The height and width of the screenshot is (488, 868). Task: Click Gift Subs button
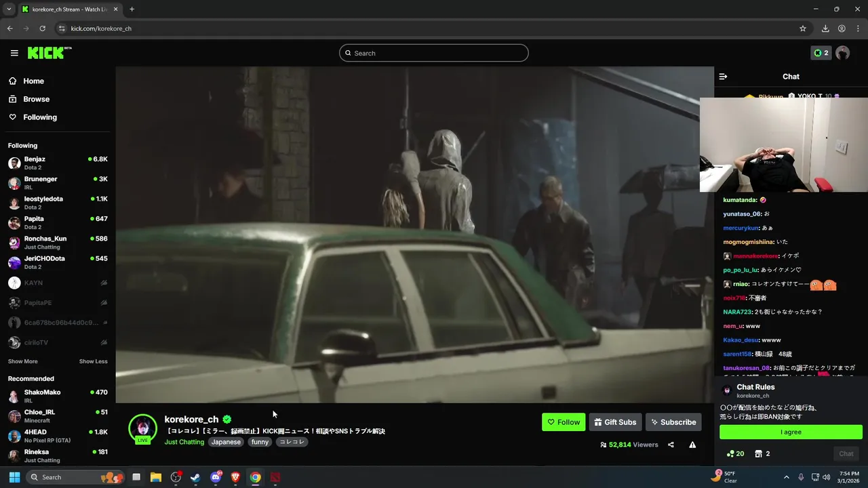615,422
